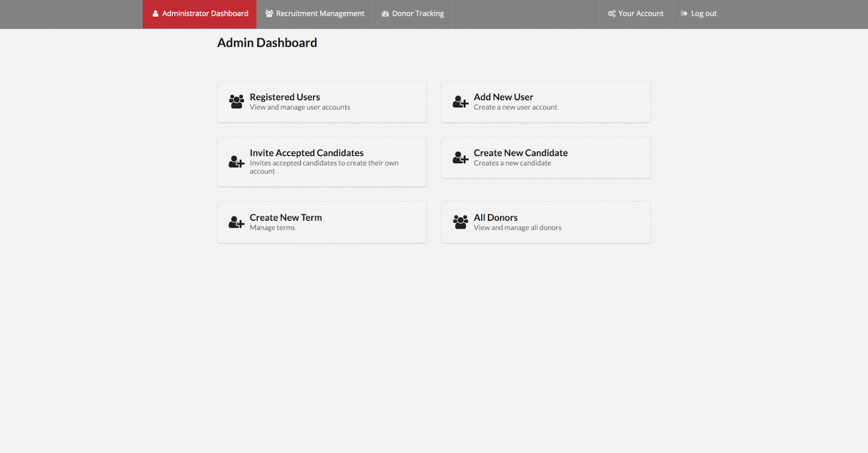Switch to Recruitment Management tab

[x=315, y=14]
